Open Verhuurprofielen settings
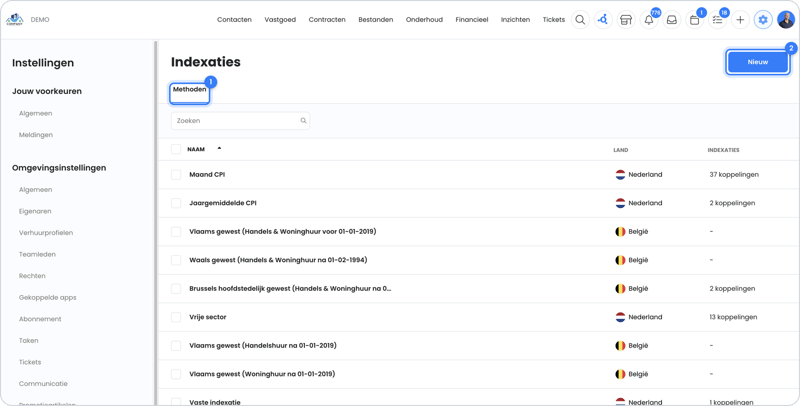Image resolution: width=800 pixels, height=406 pixels. pyautogui.click(x=46, y=233)
